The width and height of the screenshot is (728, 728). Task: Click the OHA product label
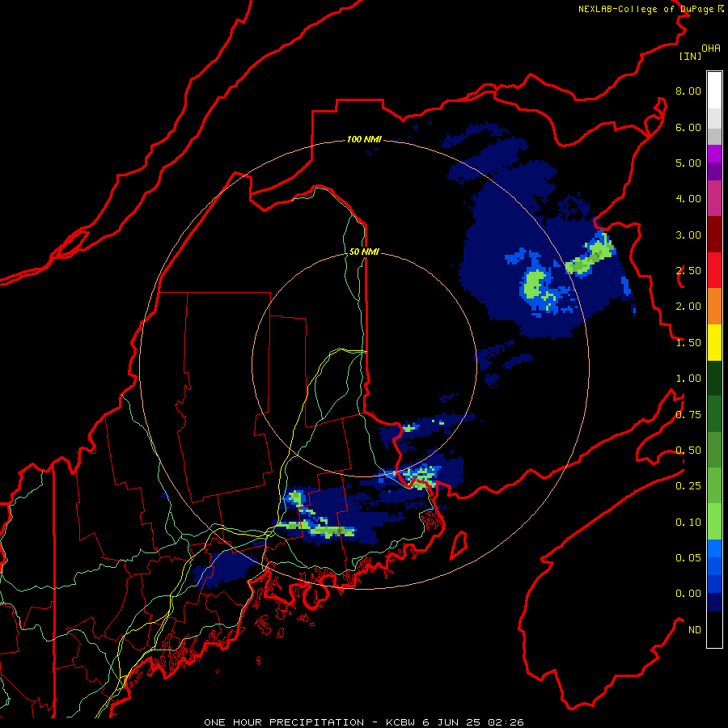coord(711,49)
